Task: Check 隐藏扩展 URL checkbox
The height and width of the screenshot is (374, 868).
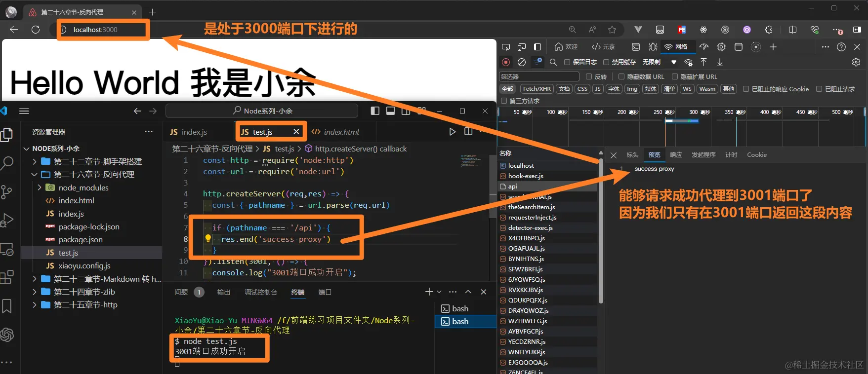Action: point(675,76)
